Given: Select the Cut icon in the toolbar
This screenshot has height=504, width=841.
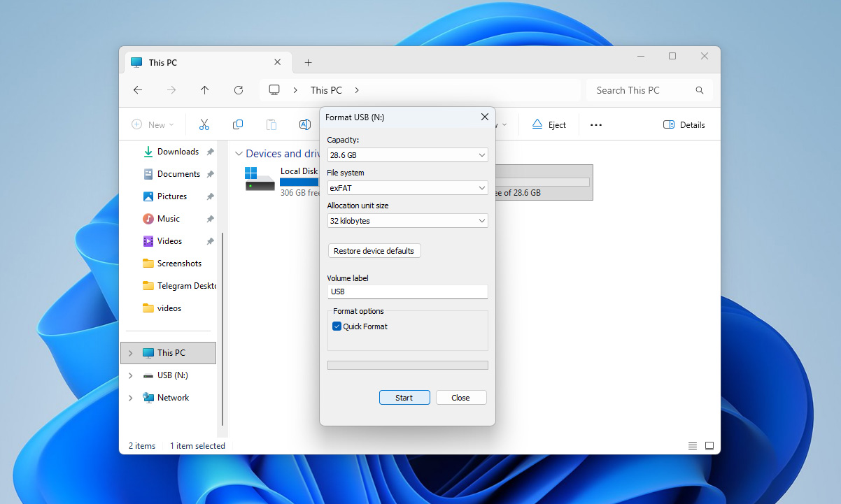Looking at the screenshot, I should 204,124.
